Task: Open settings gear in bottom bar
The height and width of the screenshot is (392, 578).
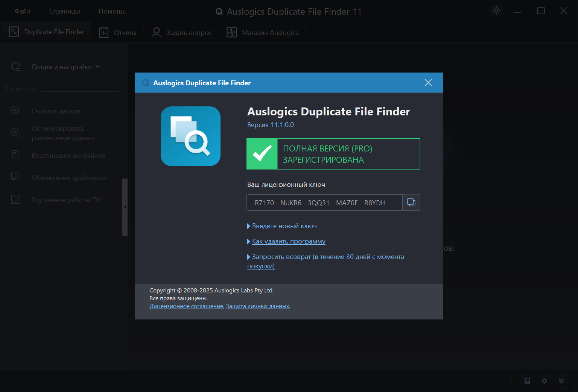Action: click(x=544, y=381)
